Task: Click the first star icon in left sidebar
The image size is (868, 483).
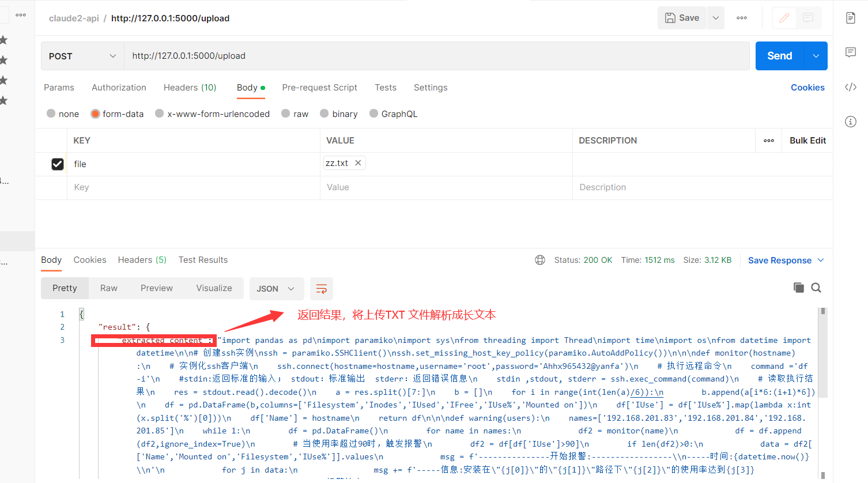Action: click(3, 40)
